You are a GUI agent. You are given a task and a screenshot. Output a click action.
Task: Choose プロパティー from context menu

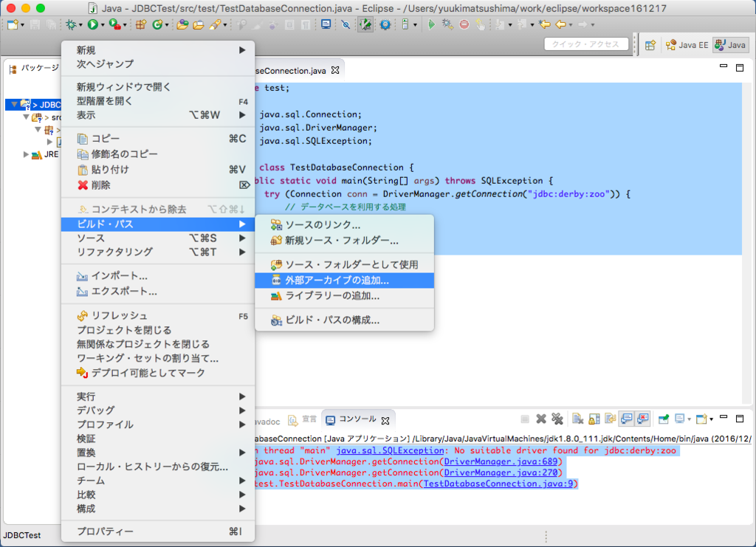click(158, 531)
